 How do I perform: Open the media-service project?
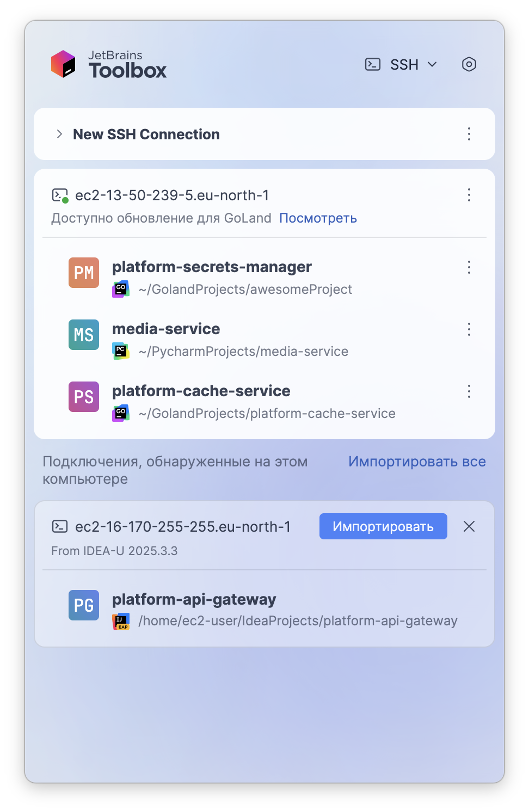tap(166, 329)
